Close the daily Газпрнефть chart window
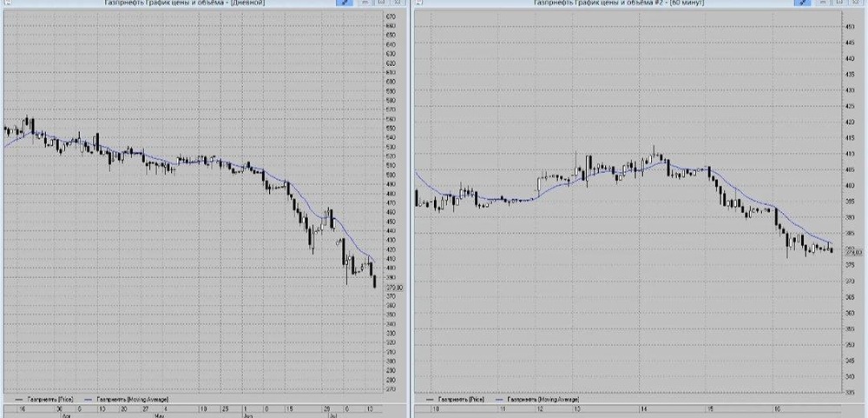Screen dimensions: 868x418 click(398, 3)
